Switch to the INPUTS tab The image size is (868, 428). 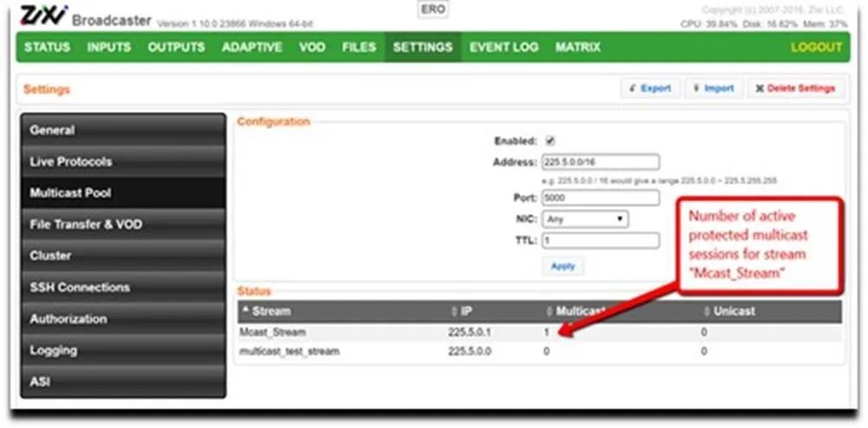click(109, 47)
